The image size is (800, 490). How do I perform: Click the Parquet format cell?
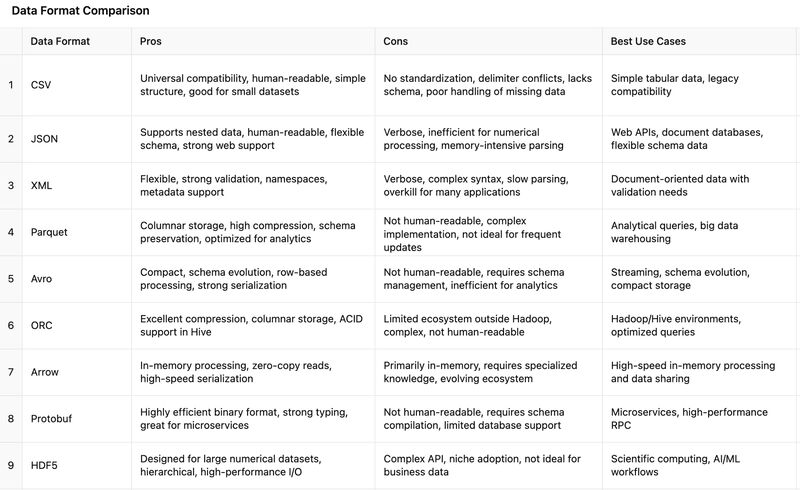click(50, 232)
